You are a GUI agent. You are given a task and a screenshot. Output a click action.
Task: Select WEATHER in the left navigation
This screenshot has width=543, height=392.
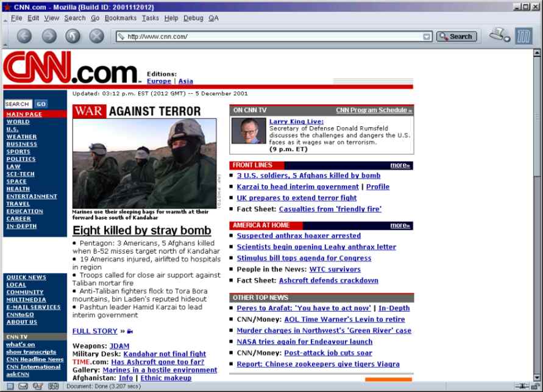(21, 137)
